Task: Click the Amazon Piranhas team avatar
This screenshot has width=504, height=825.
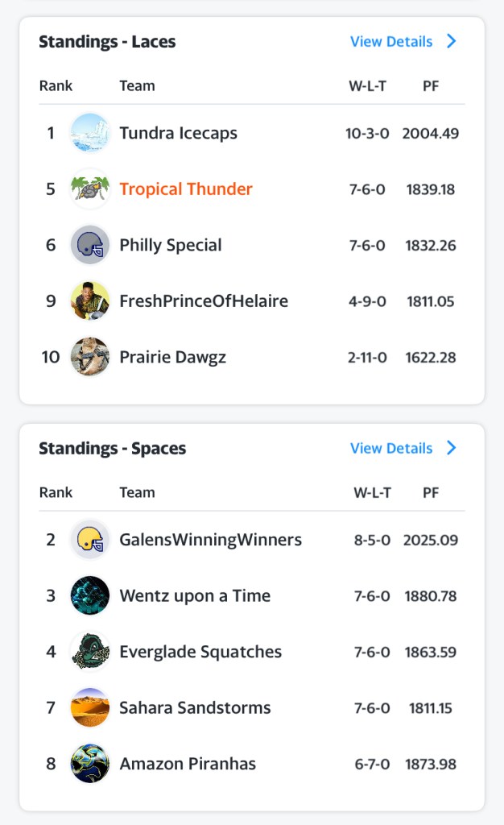Action: (89, 764)
